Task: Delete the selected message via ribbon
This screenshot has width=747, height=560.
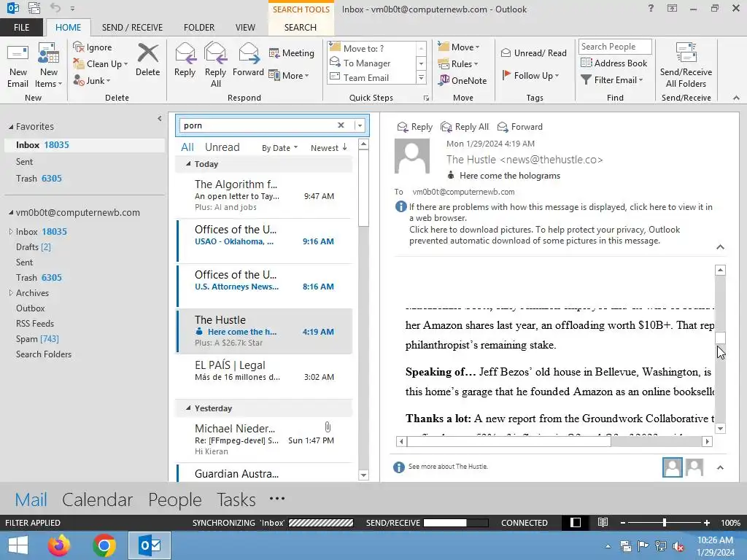Action: (x=147, y=60)
